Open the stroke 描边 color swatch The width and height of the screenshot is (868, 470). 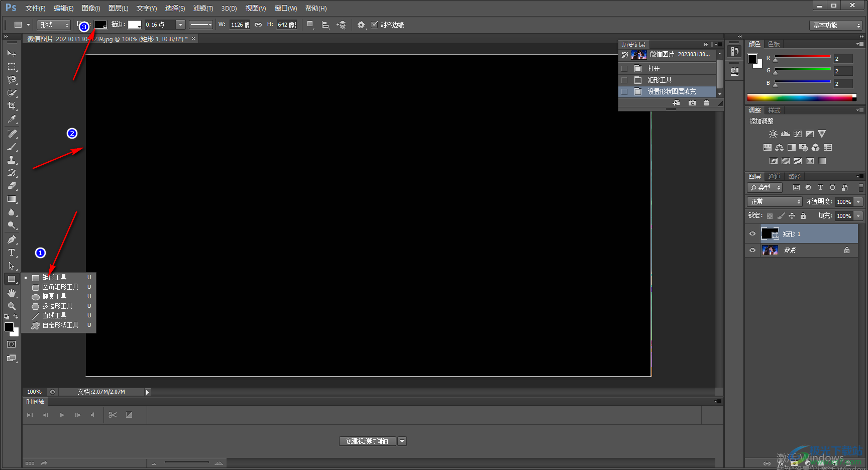click(135, 25)
